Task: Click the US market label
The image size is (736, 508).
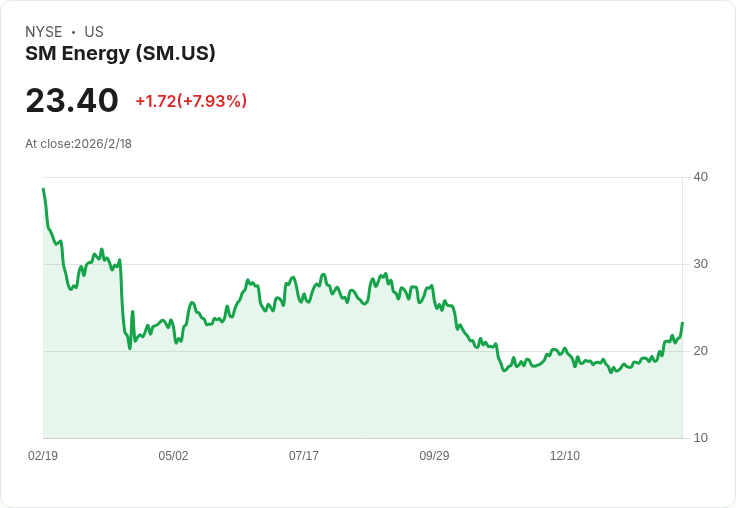Action: click(x=94, y=32)
